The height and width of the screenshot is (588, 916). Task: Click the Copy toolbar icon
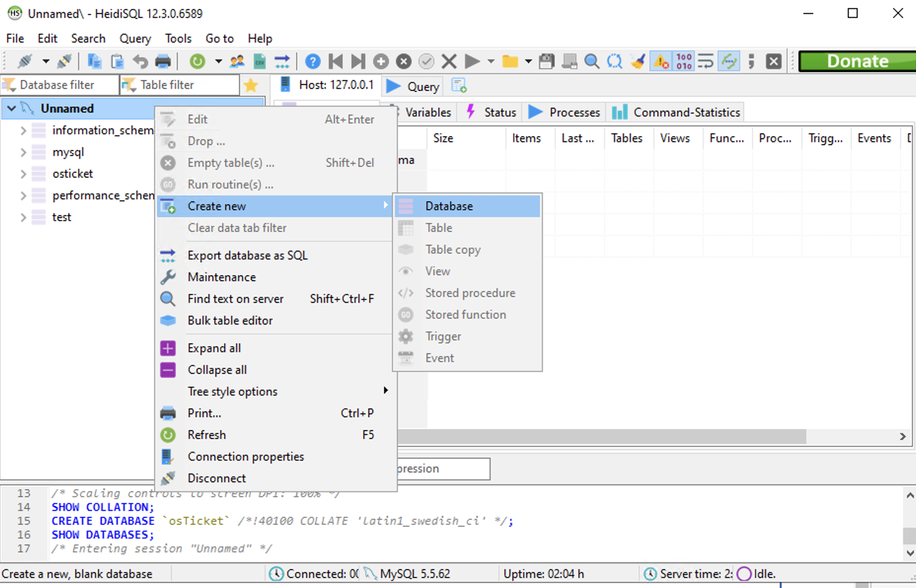click(x=94, y=61)
